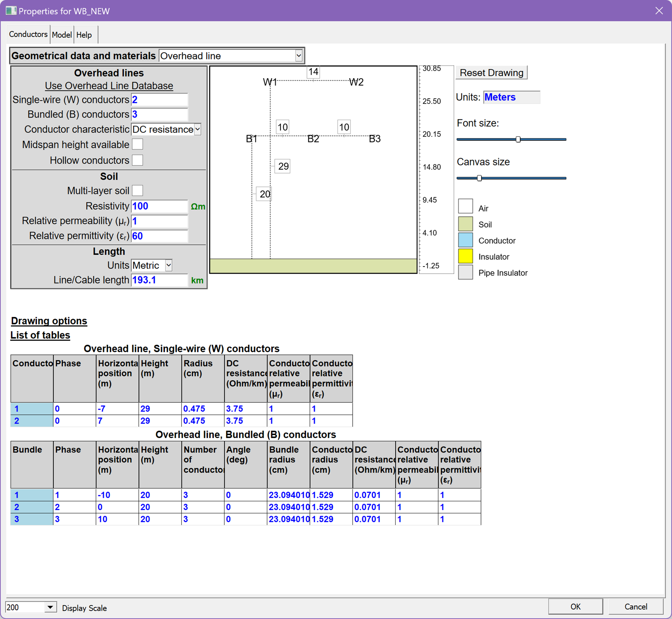The height and width of the screenshot is (619, 672).
Task: Click the 29 height label in drawing
Action: point(283,166)
